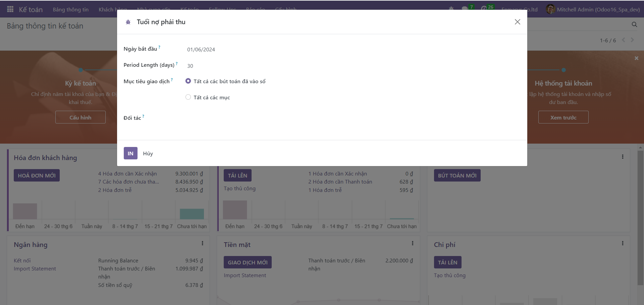
Task: Open the Bảng thông tin menu
Action: [x=70, y=9]
